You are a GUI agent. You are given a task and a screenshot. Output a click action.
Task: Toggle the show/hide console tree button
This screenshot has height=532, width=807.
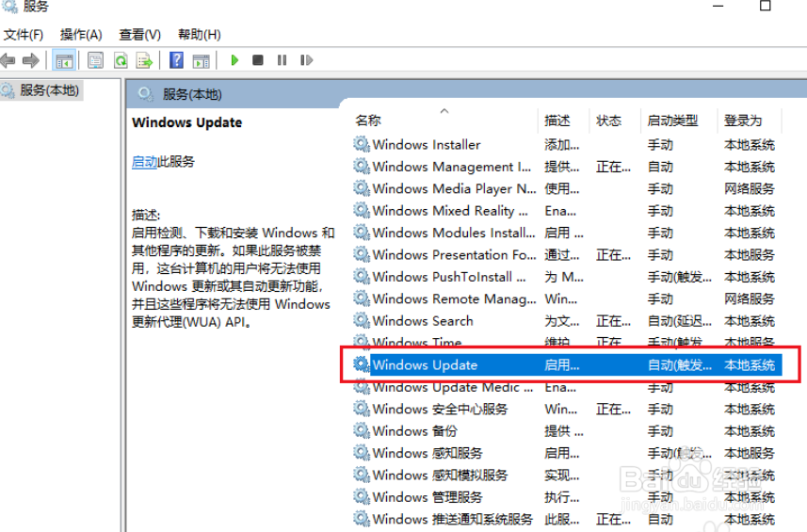(x=64, y=60)
